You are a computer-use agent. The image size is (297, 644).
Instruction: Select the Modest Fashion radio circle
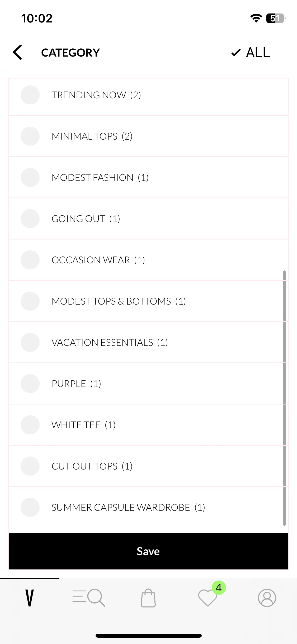pyautogui.click(x=30, y=177)
